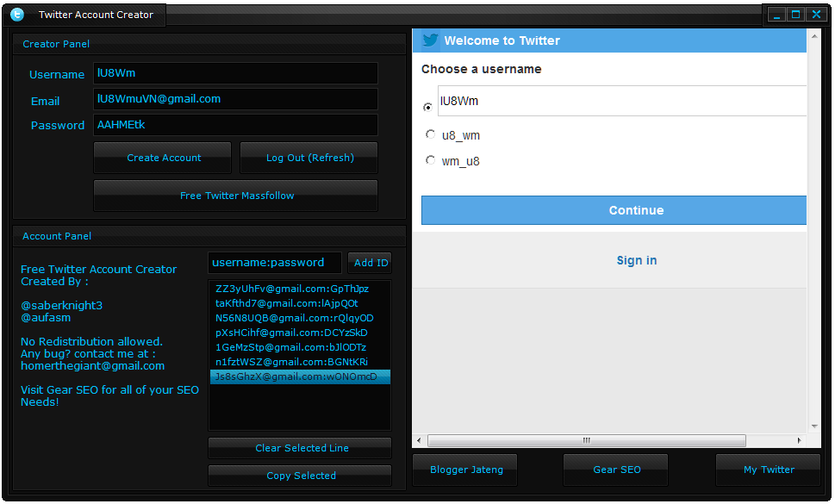Click the Visit Gear SEO text

point(109,396)
